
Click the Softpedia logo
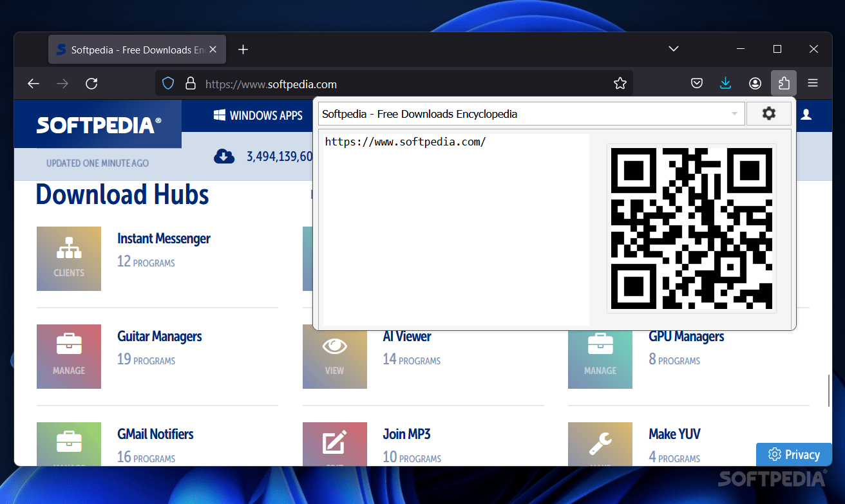click(x=99, y=125)
